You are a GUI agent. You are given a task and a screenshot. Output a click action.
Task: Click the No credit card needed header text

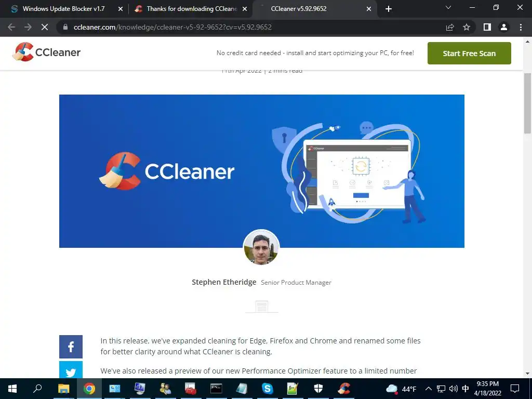click(315, 53)
